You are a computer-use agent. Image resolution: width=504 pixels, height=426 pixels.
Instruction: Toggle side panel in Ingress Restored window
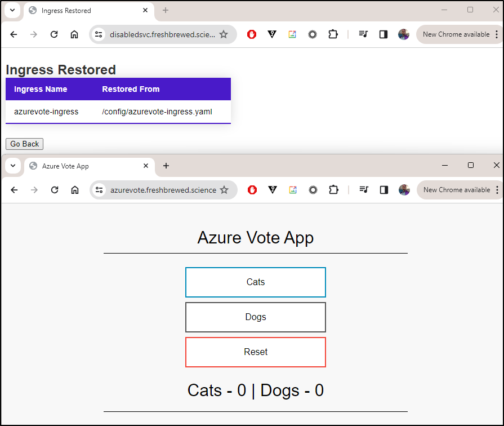383,34
